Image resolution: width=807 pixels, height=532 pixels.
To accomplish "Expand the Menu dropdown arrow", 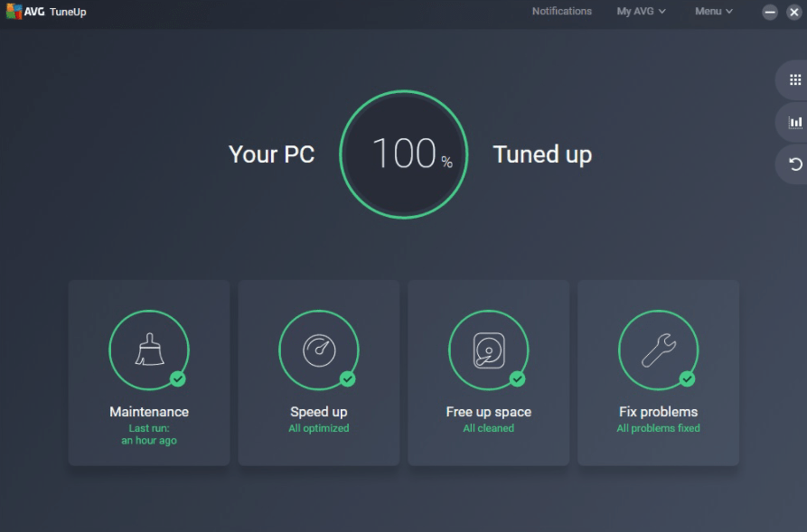I will pyautogui.click(x=728, y=11).
